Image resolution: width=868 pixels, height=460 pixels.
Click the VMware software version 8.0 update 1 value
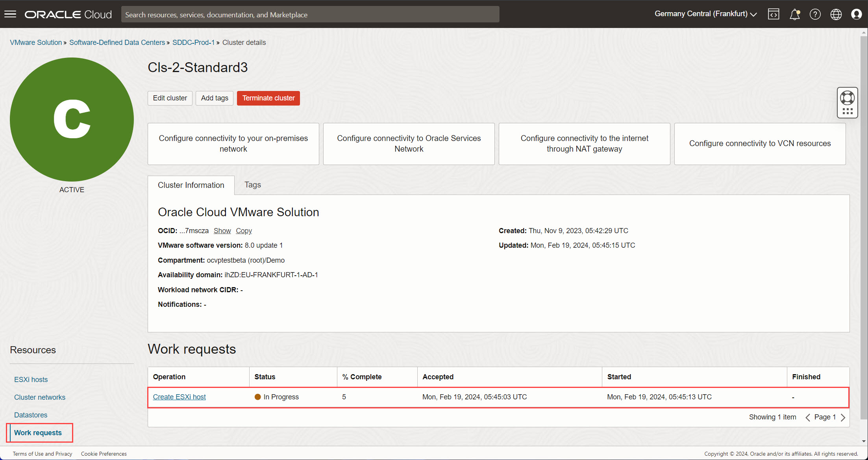tap(264, 245)
